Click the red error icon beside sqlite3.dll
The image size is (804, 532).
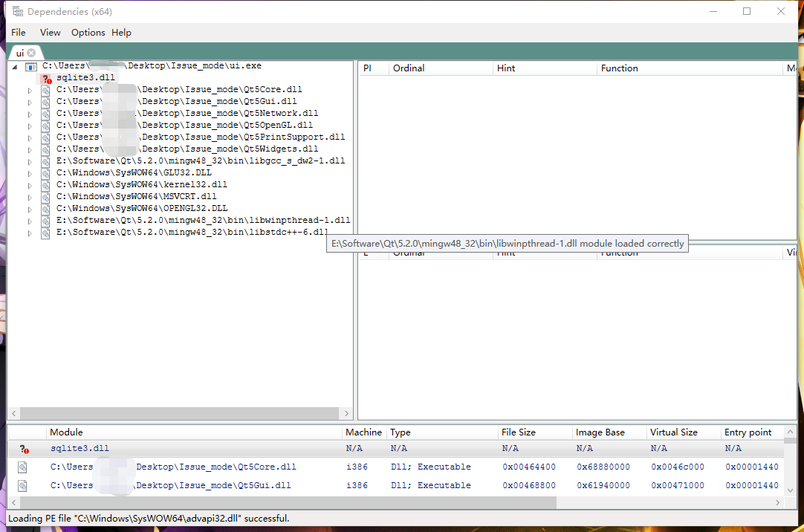click(x=45, y=77)
